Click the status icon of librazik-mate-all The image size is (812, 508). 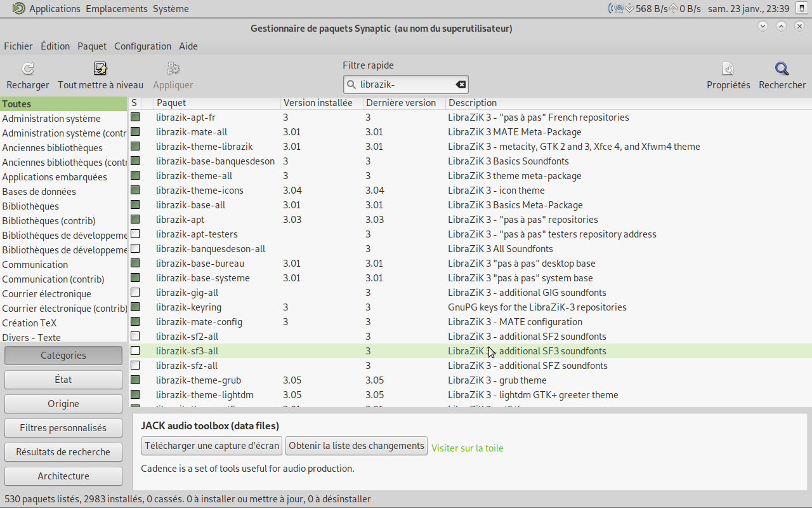(x=135, y=131)
